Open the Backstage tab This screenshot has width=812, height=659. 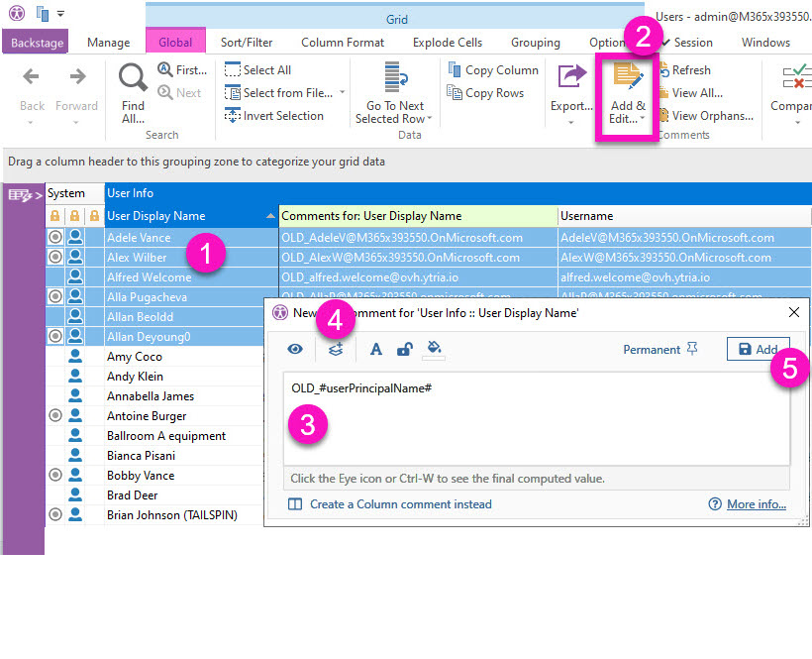[36, 43]
